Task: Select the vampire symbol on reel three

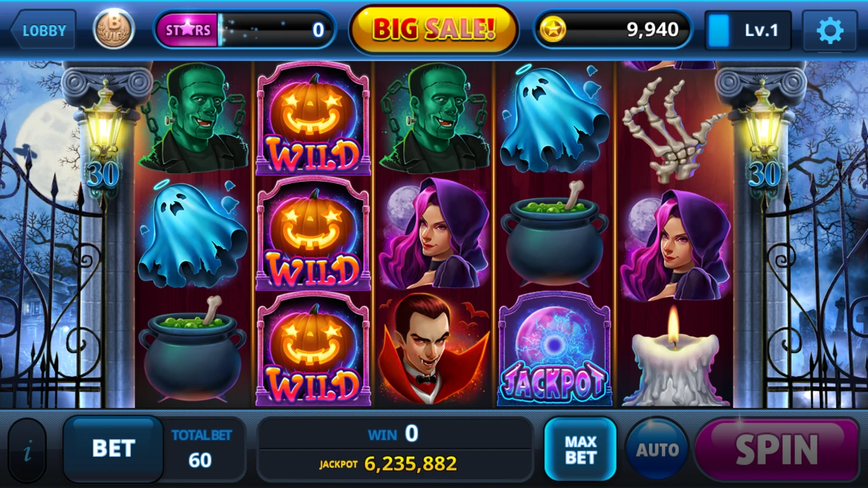Action: (x=433, y=348)
